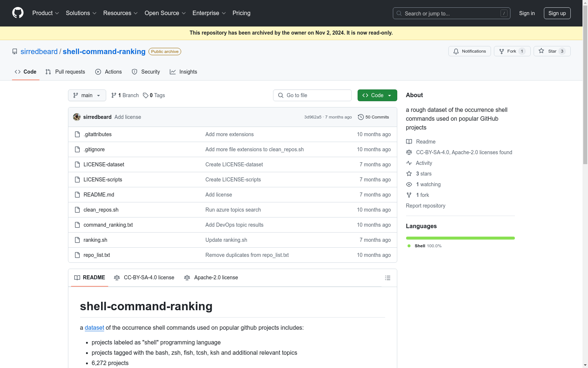
Task: Open commit message 'Remove duplicates from repo_list.txt'
Action: (247, 255)
